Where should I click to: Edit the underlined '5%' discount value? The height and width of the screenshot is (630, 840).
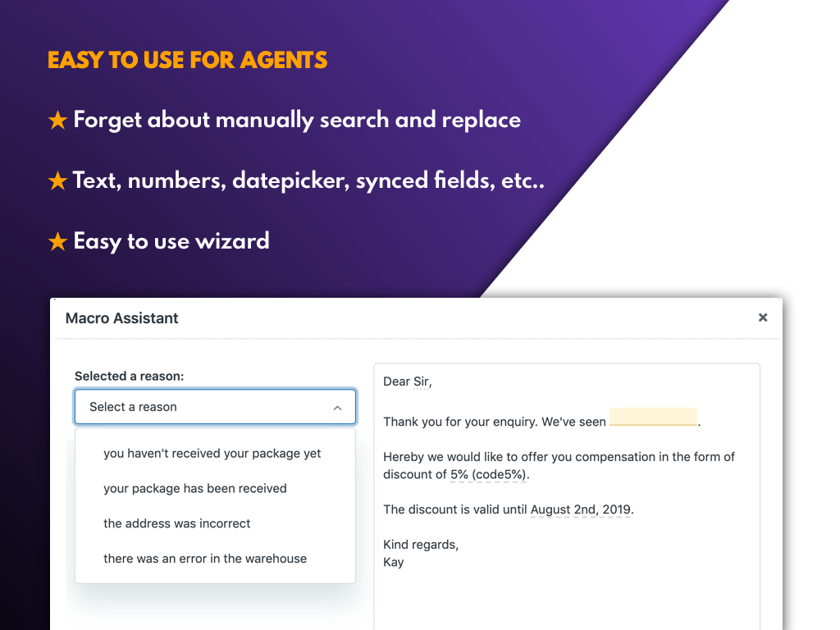click(459, 475)
